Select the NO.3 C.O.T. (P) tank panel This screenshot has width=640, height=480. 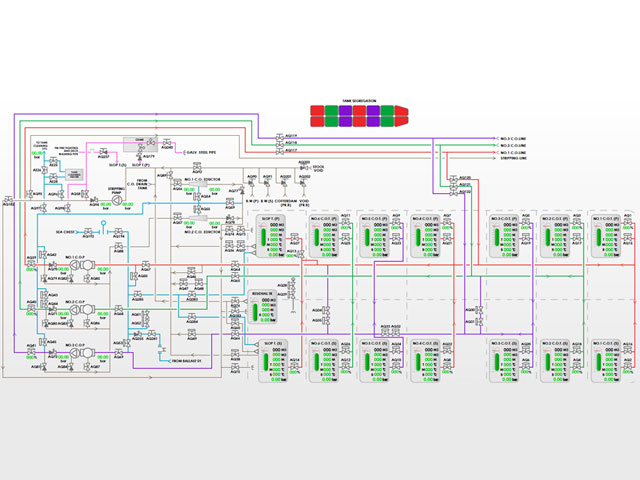pyautogui.click(x=504, y=236)
